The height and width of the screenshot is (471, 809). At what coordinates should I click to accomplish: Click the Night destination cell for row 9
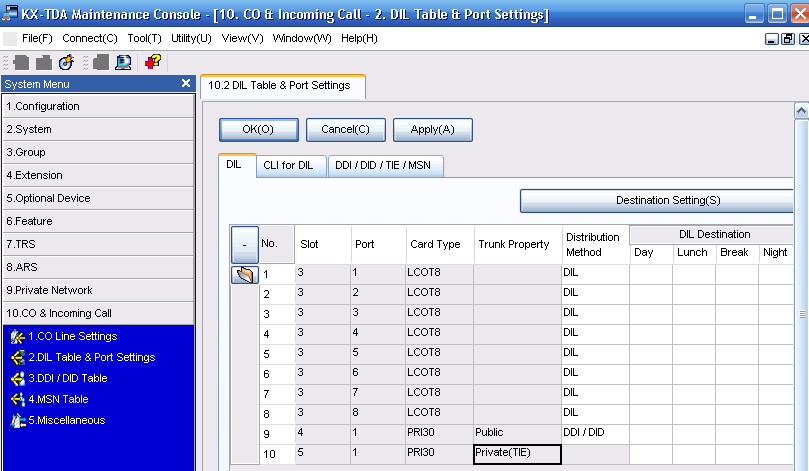click(x=775, y=434)
